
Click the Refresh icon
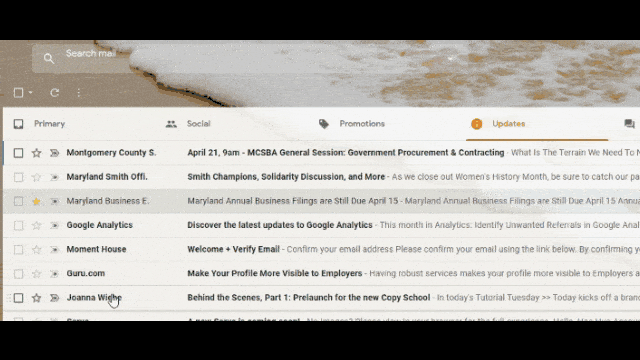pyautogui.click(x=55, y=93)
